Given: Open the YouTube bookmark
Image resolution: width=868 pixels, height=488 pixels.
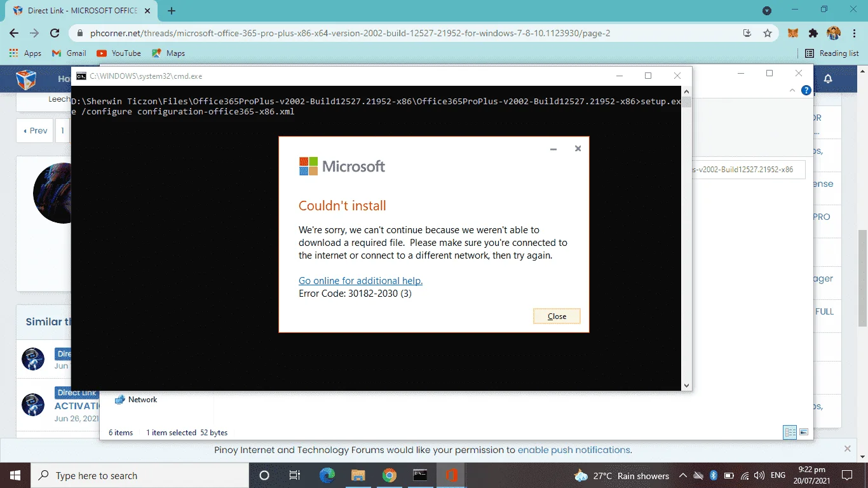Looking at the screenshot, I should 119,53.
